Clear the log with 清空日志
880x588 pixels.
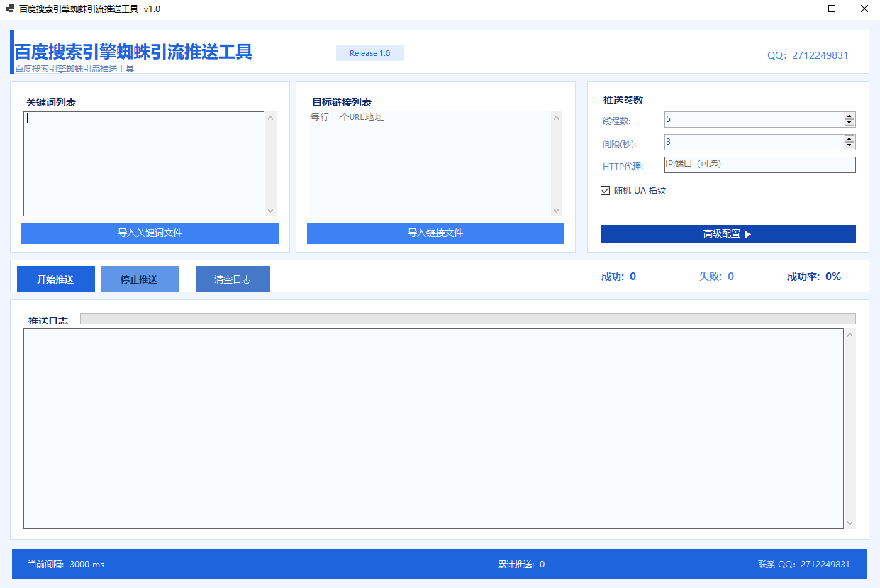[x=233, y=279]
